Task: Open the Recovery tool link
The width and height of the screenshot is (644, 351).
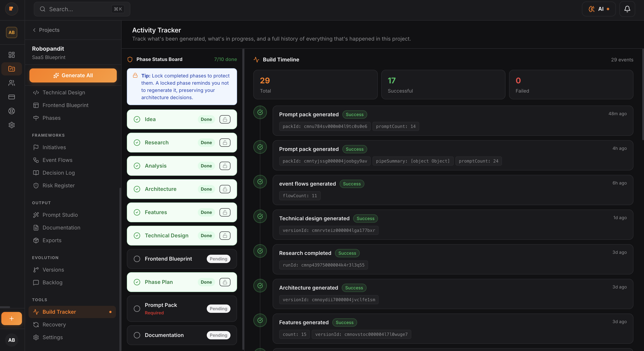Action: coord(54,324)
